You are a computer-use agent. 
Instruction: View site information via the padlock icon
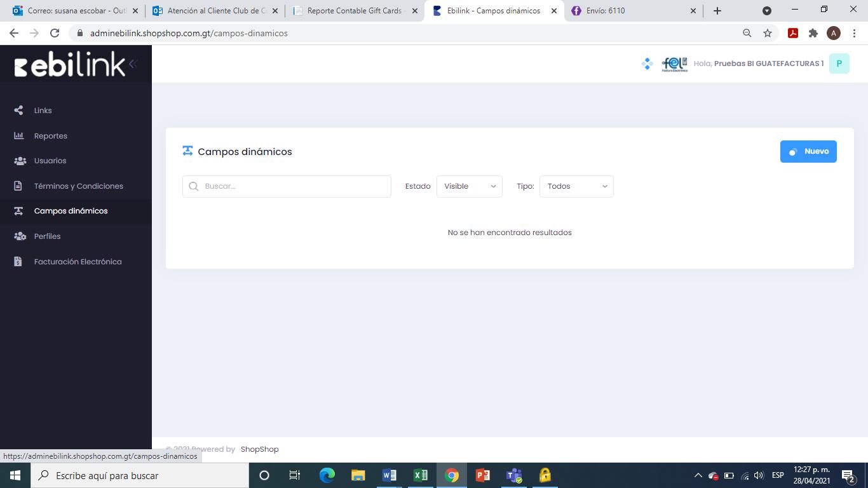click(x=80, y=33)
